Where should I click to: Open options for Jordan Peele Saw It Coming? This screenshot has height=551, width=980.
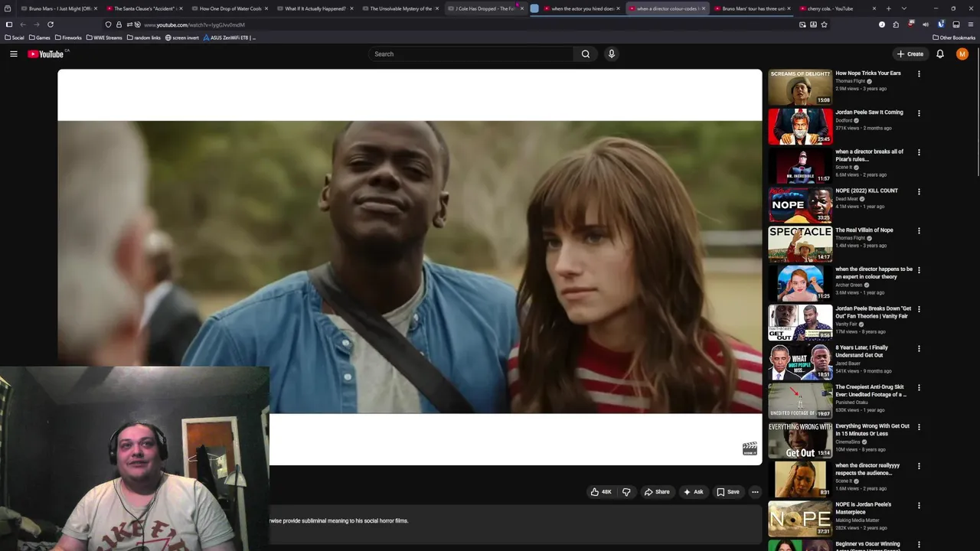click(919, 113)
